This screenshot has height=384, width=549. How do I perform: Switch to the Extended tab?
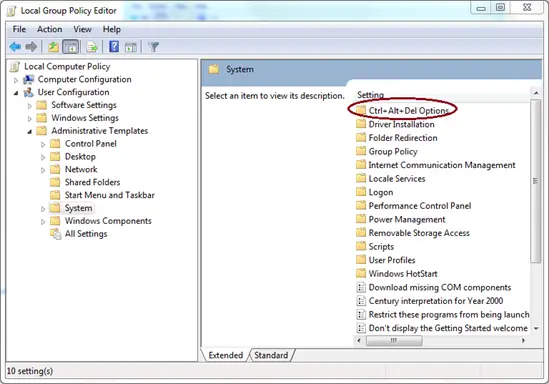pos(225,355)
